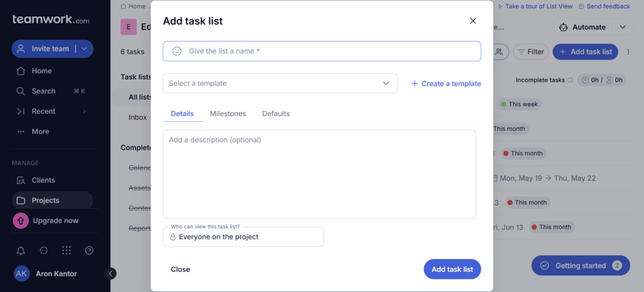Click the people icon beside Filter

pos(499,52)
